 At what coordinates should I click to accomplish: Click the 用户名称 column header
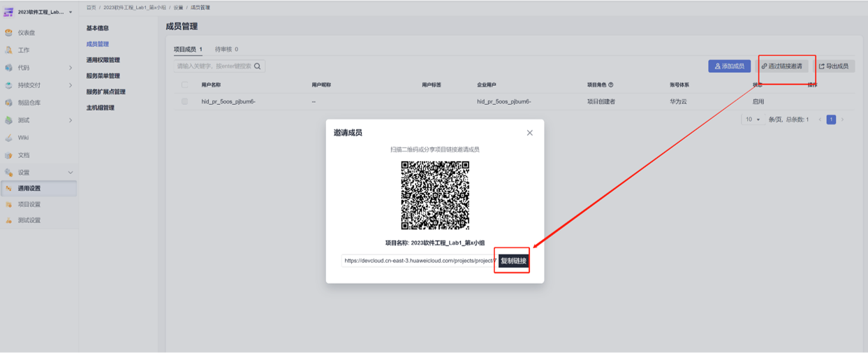point(211,85)
